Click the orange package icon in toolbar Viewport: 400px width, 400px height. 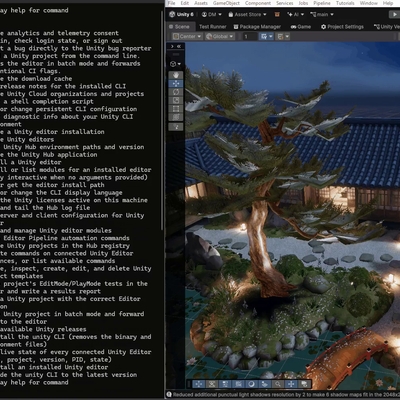point(277,14)
